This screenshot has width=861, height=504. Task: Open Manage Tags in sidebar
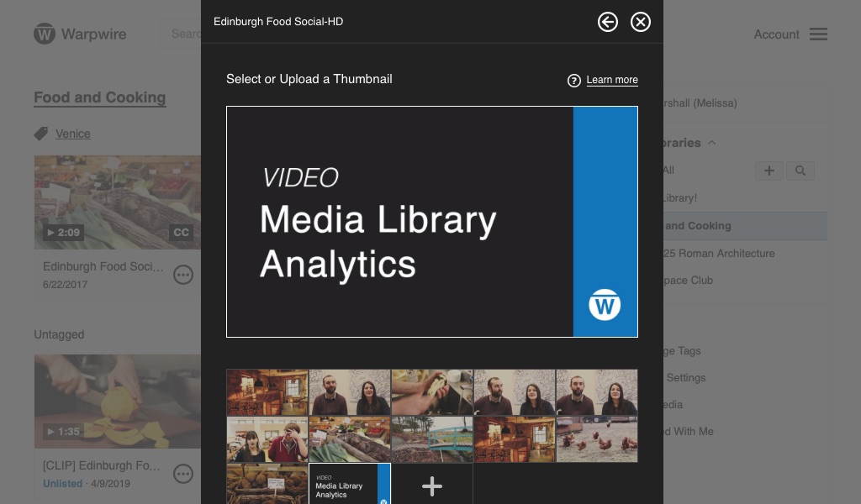pos(682,351)
